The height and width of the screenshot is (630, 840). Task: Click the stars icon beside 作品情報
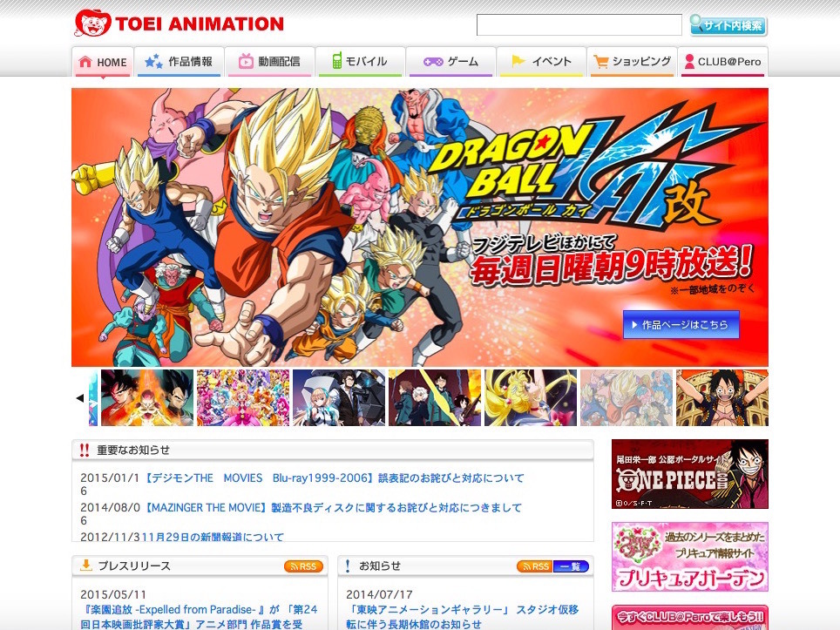point(155,62)
